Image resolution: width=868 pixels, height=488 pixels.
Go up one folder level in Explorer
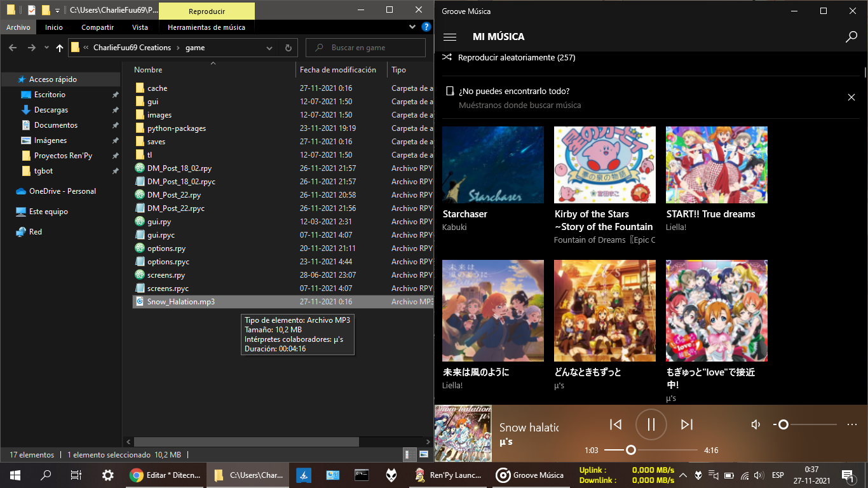(x=60, y=48)
